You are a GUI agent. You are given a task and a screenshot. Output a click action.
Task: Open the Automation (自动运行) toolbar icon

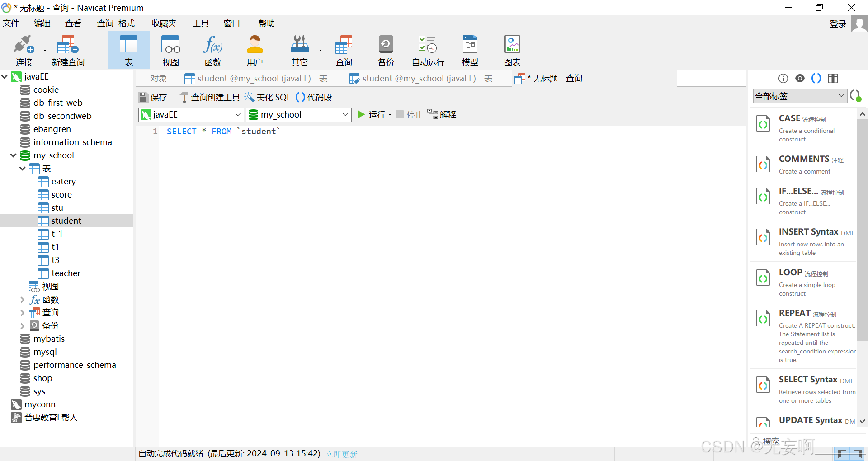[x=428, y=50]
